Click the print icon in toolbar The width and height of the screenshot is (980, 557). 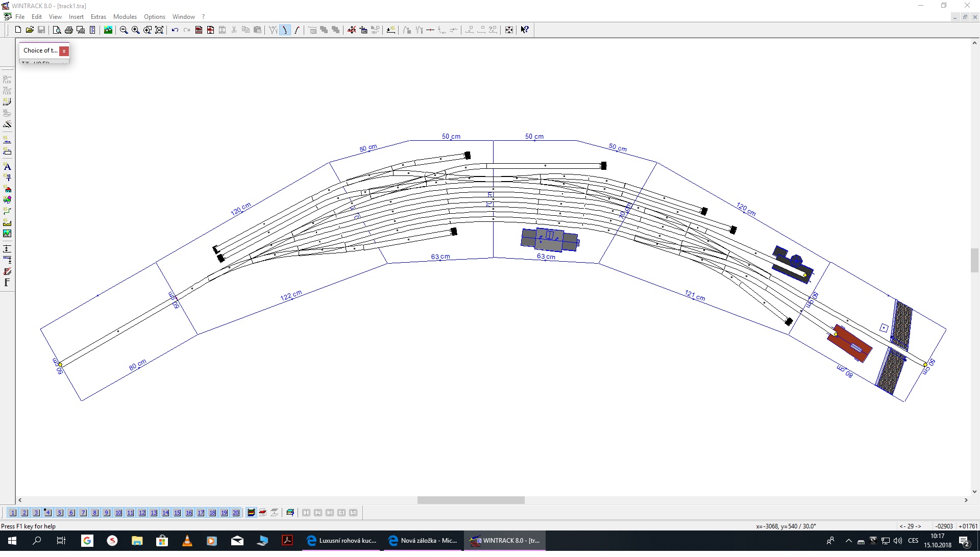(69, 30)
